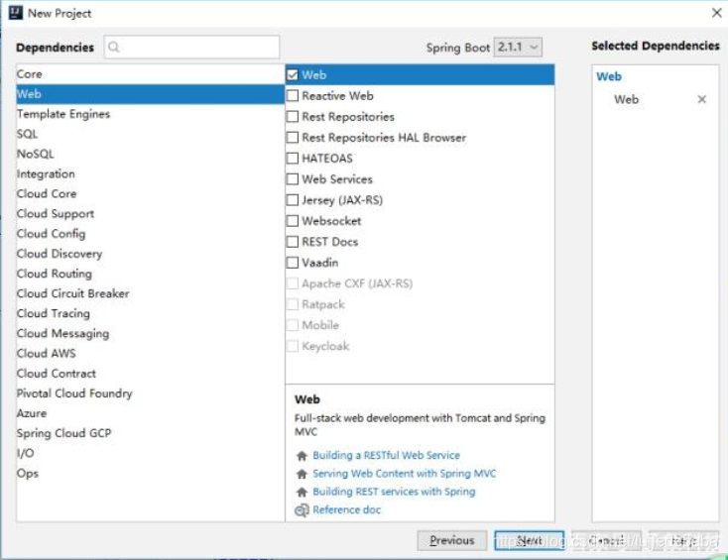Open the I/O category

(x=151, y=453)
